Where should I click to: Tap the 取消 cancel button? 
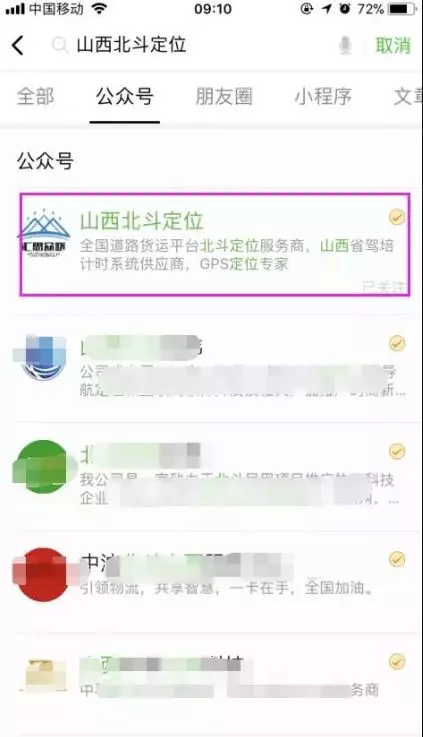click(x=393, y=46)
